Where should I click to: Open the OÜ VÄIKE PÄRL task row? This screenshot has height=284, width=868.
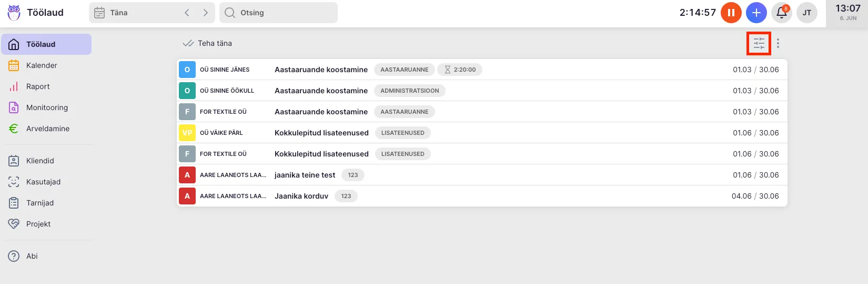coord(321,133)
